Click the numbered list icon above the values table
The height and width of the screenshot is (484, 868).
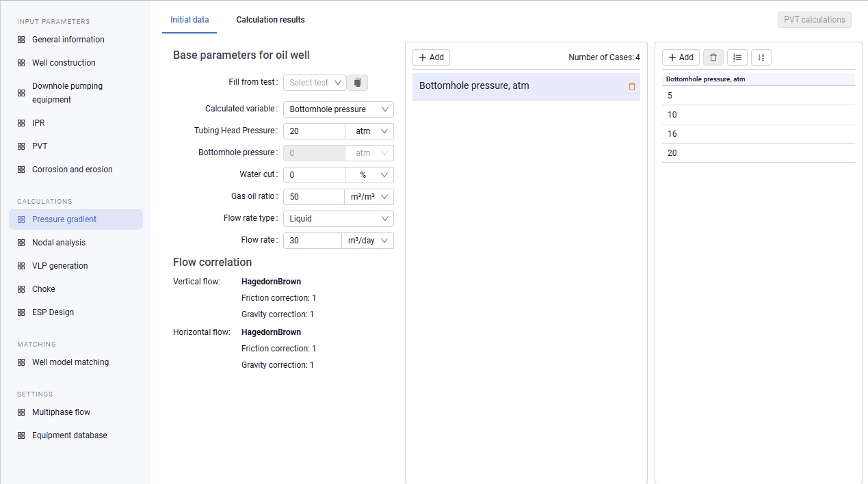(737, 57)
